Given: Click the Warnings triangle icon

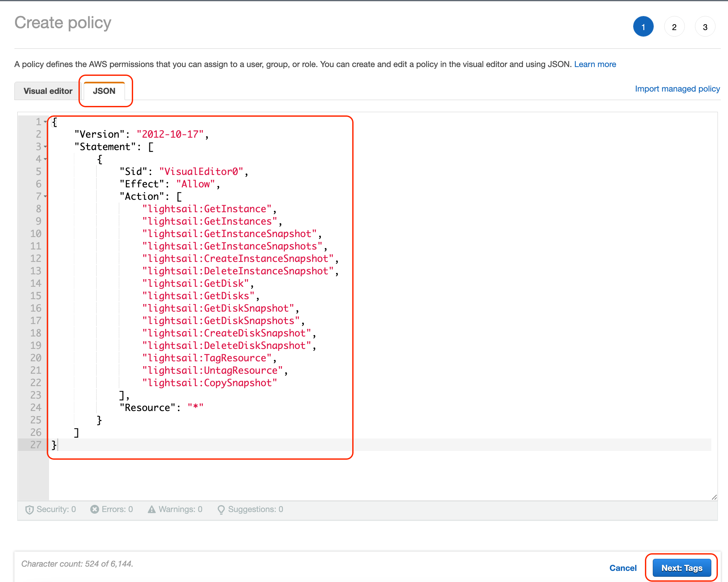Looking at the screenshot, I should coord(152,509).
